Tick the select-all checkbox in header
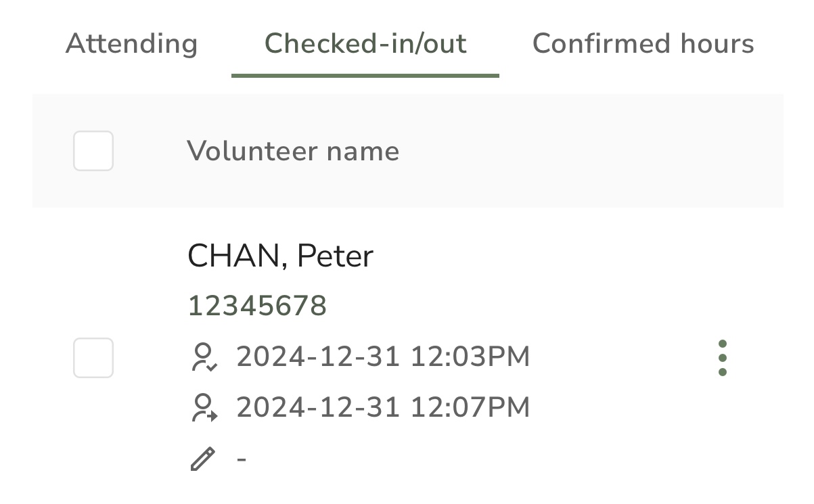This screenshot has height=504, width=814. click(93, 151)
